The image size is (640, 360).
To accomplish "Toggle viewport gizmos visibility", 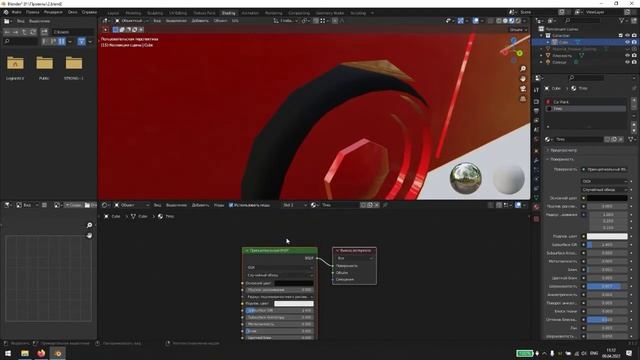I will (460, 20).
